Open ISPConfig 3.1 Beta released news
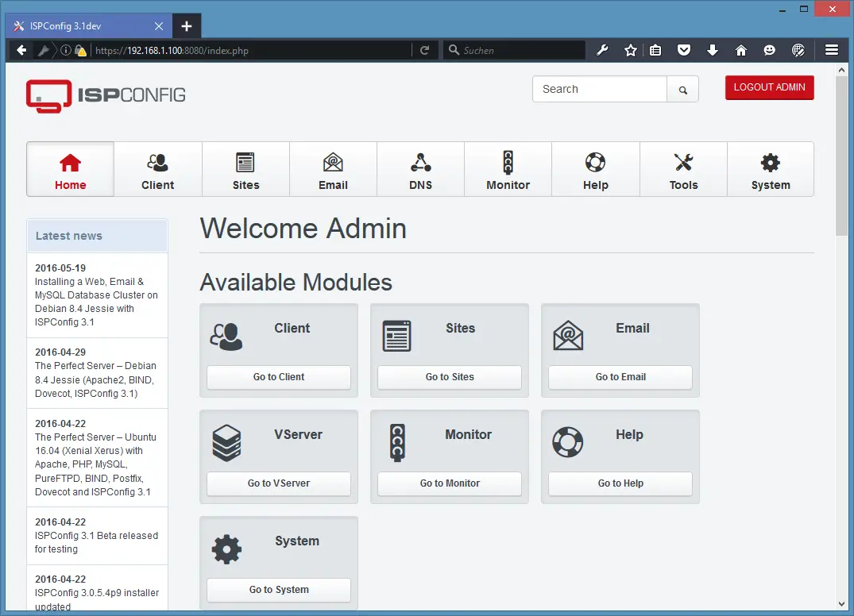 coord(97,536)
